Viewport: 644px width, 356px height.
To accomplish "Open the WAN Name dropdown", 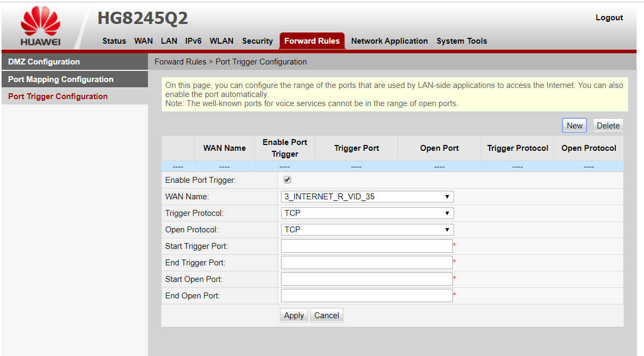I will pos(367,197).
